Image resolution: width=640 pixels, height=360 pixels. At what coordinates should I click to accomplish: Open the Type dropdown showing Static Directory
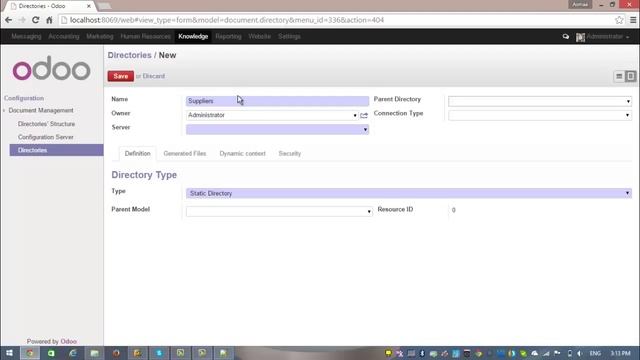point(409,193)
